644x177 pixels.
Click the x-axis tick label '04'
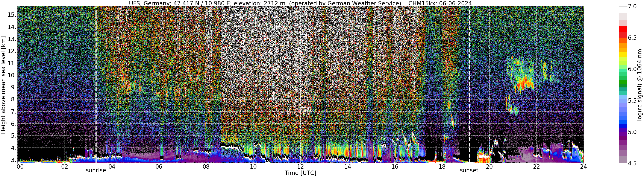pyautogui.click(x=112, y=167)
